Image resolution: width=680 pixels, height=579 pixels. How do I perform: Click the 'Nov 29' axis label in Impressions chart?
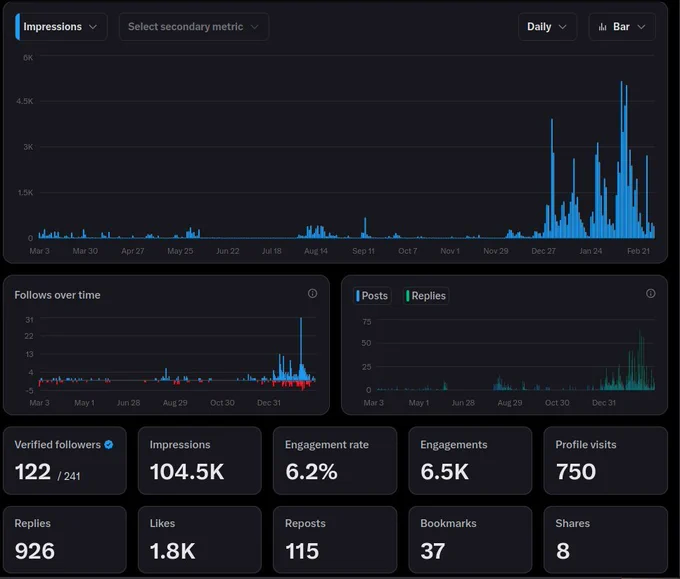point(496,251)
